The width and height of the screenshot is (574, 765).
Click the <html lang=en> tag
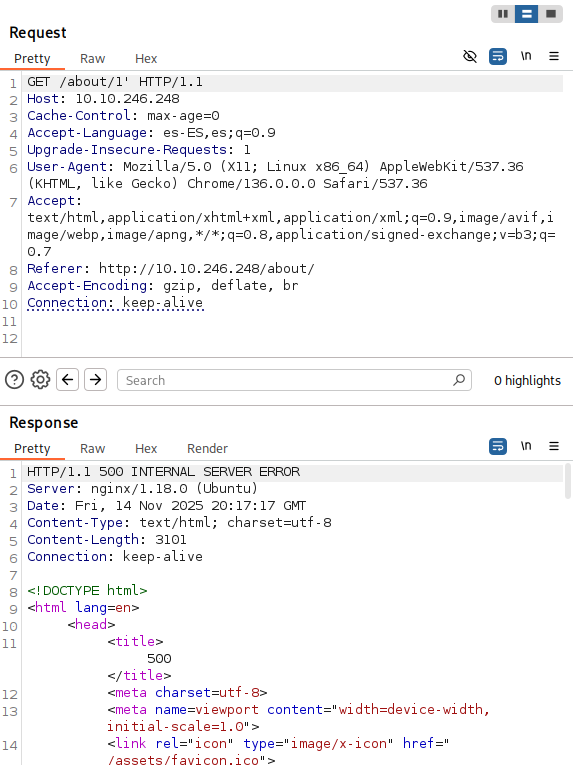click(83, 607)
